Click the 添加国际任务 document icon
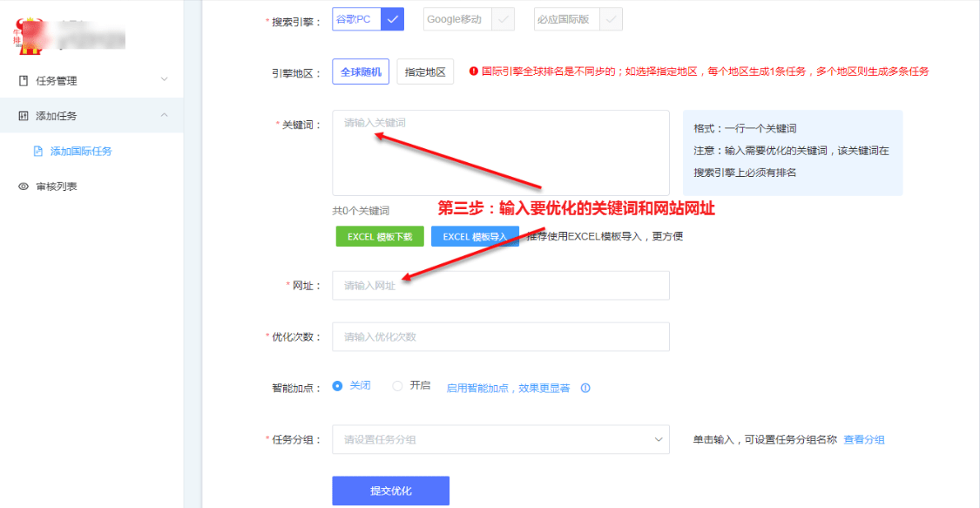The image size is (980, 508). click(37, 152)
